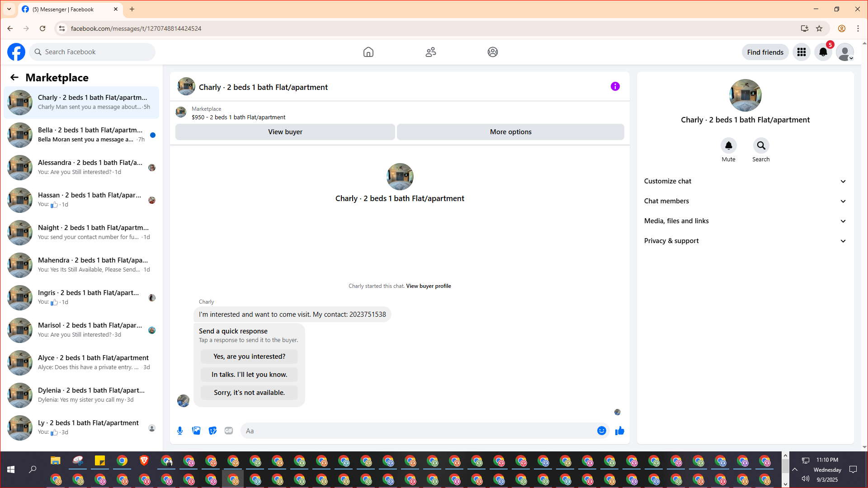Open Naight conversation in the list
Image resolution: width=868 pixels, height=488 pixels.
point(81,232)
